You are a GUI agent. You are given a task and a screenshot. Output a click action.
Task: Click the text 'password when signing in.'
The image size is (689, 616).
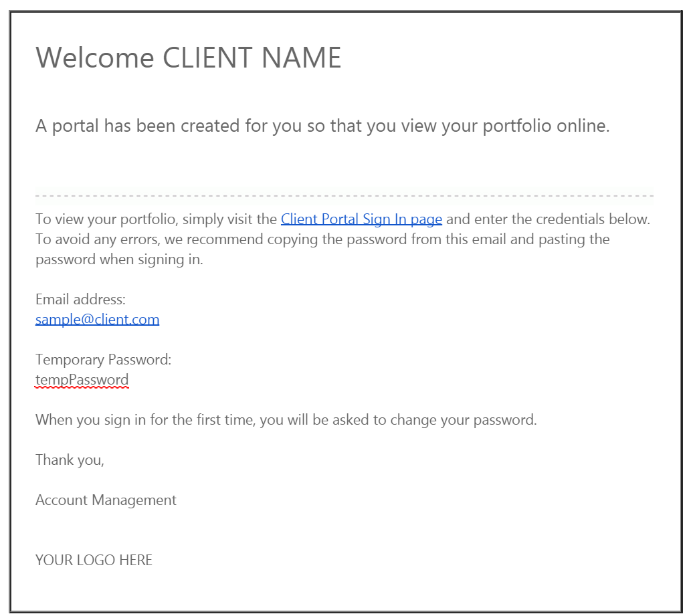pos(119,260)
